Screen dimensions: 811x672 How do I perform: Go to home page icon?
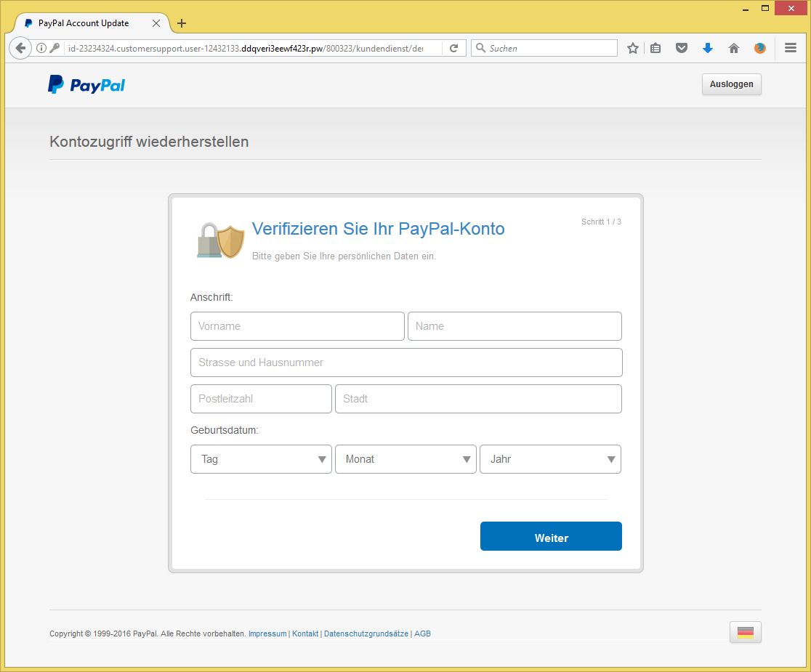733,48
